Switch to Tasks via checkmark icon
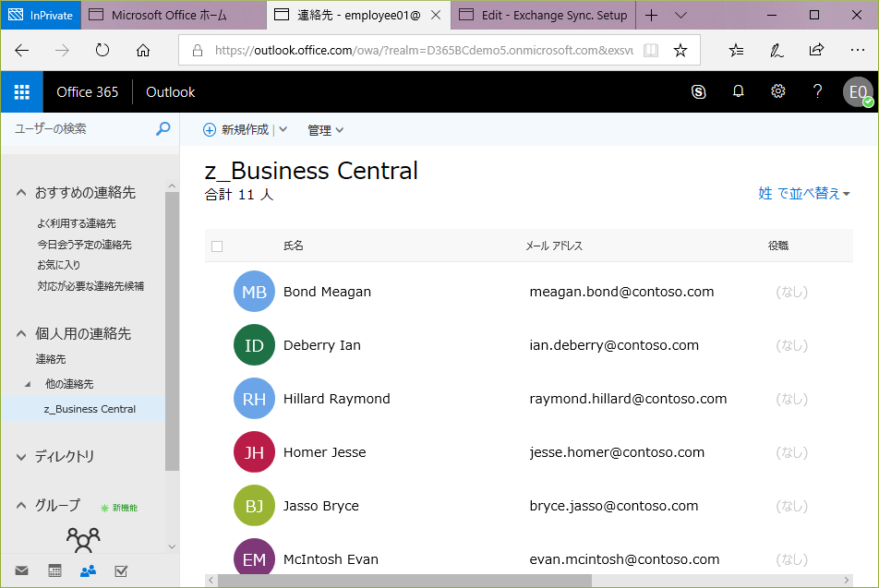The width and height of the screenshot is (879, 588). point(121,570)
